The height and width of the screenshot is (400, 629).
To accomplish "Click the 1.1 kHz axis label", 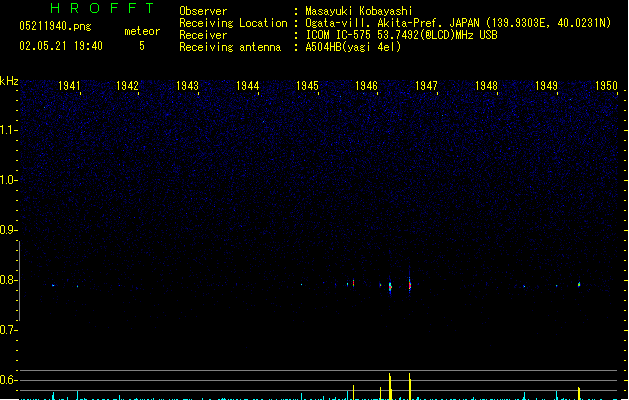I will click(x=7, y=130).
